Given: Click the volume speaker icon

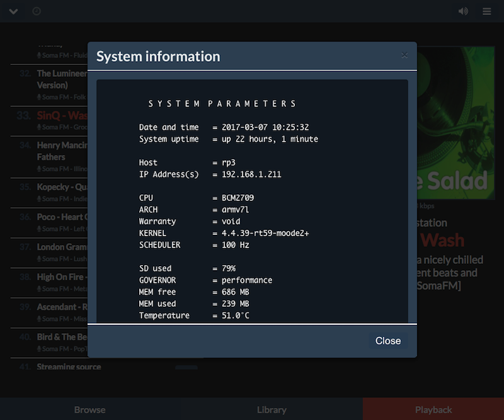Looking at the screenshot, I should (463, 11).
